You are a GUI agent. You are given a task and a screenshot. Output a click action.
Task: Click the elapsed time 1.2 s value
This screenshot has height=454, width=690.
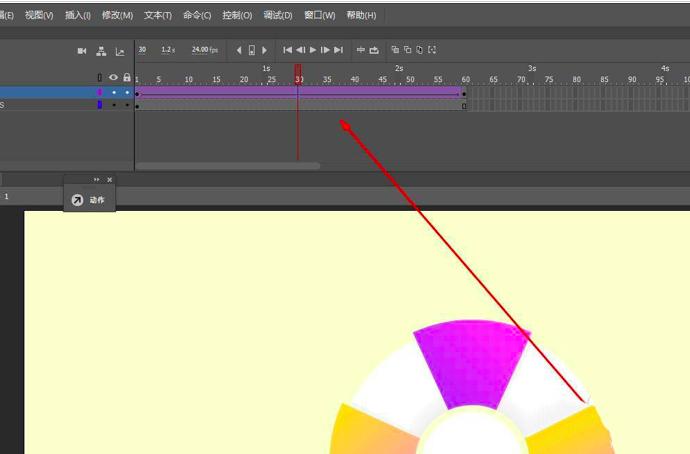[168, 50]
